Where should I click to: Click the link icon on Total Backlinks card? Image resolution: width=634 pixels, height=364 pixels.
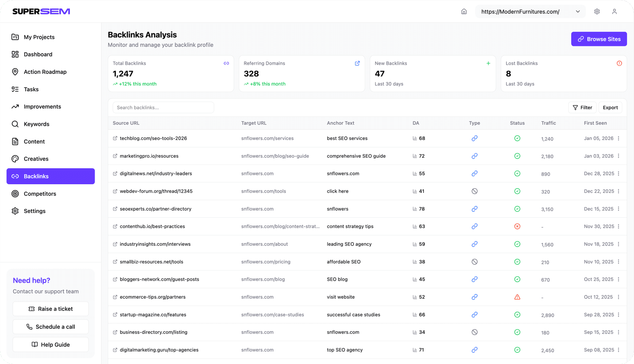point(226,63)
